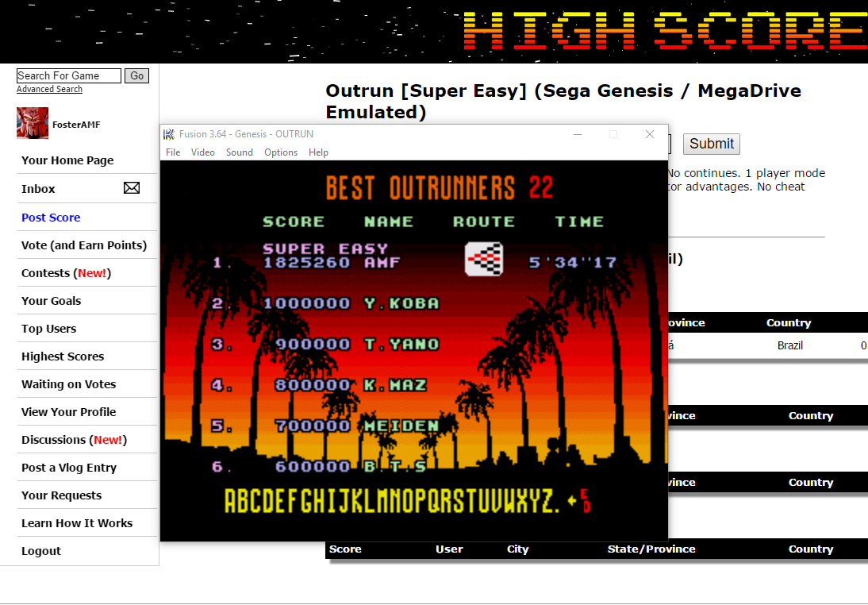The width and height of the screenshot is (868, 605).
Task: Open the Contests page
Action: pyautogui.click(x=66, y=273)
